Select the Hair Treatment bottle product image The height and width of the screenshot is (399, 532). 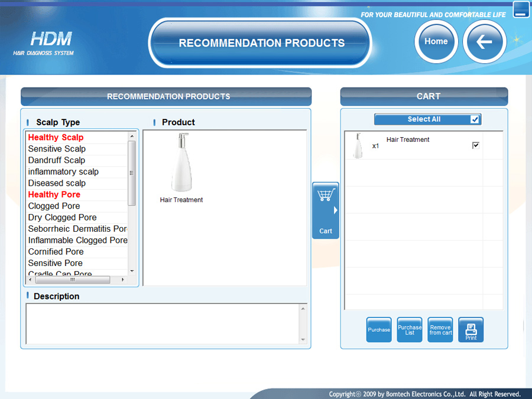181,163
